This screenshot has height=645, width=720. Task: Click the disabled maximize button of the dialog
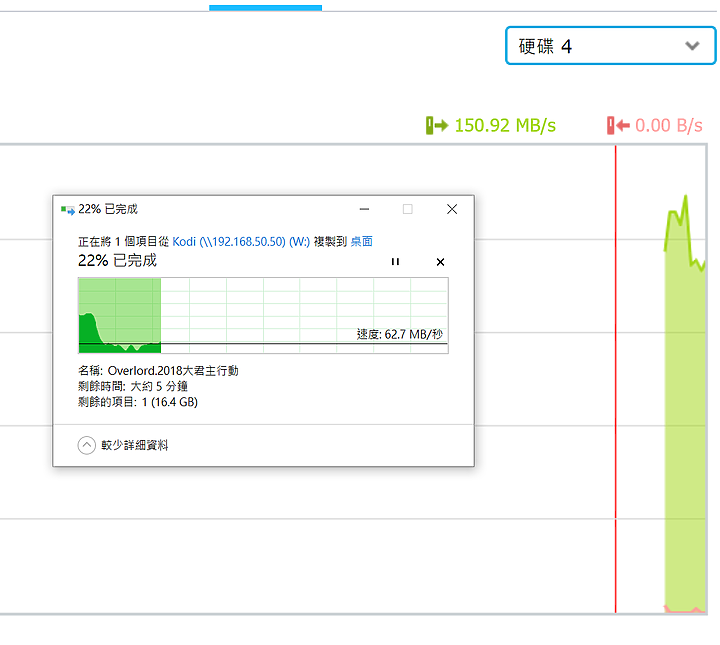pyautogui.click(x=407, y=209)
